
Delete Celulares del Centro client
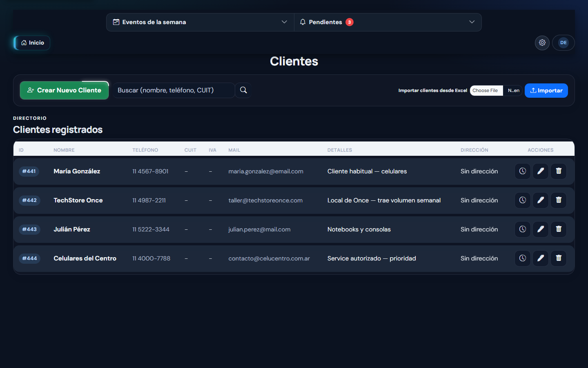559,258
